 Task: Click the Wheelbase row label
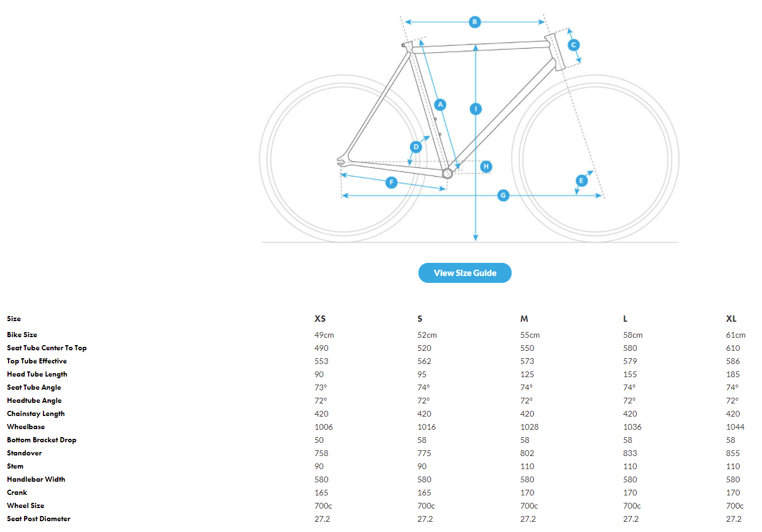click(x=26, y=427)
